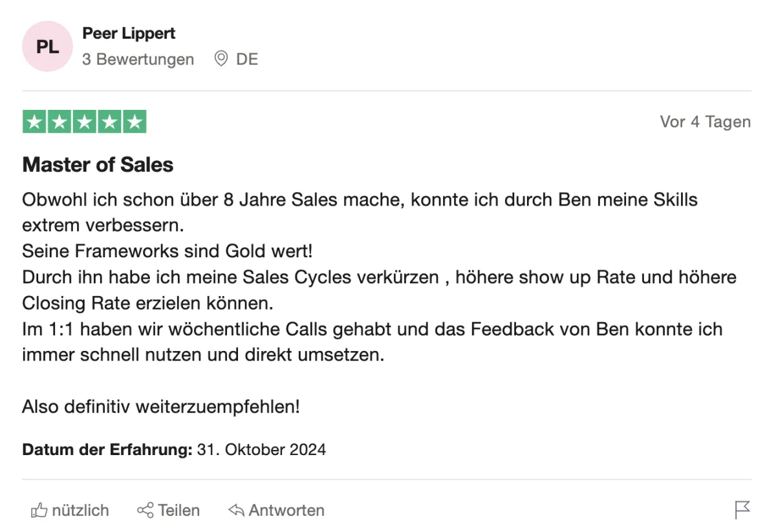
Task: Click the reply arrow icon
Action: pos(237,510)
